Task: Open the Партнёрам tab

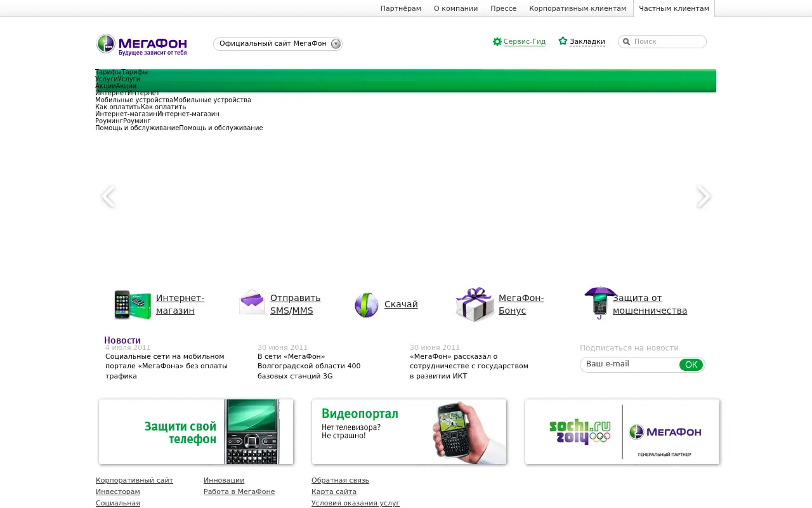Action: point(401,8)
